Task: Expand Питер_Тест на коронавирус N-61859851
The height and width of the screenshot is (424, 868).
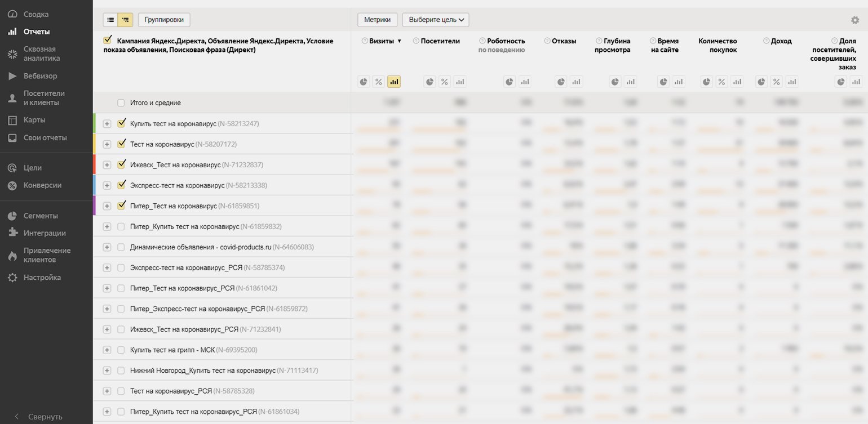Action: [107, 206]
